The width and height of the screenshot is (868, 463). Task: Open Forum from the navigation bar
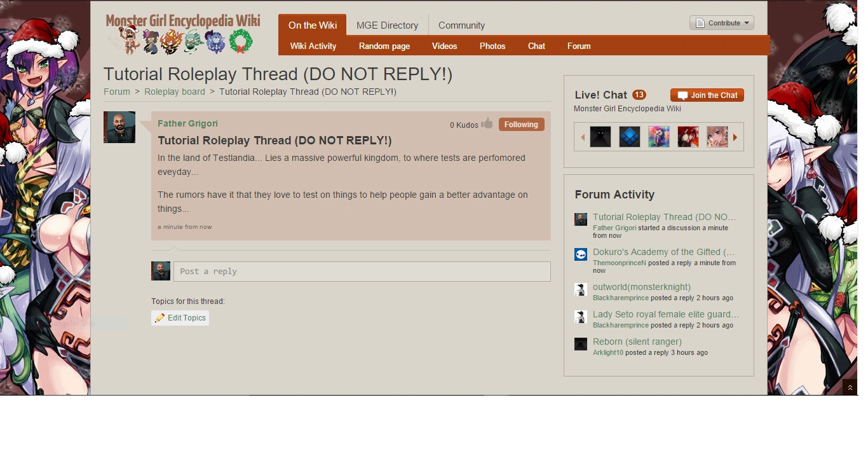579,46
